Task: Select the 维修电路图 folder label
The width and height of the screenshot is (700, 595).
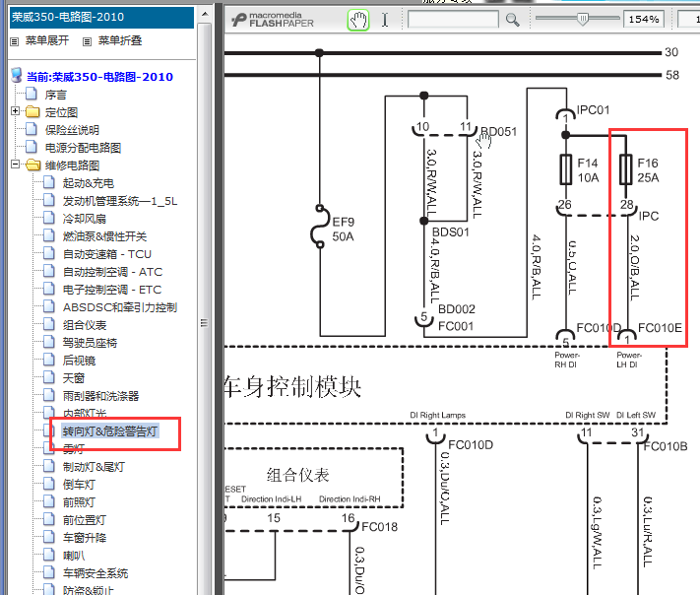Action: [72, 165]
